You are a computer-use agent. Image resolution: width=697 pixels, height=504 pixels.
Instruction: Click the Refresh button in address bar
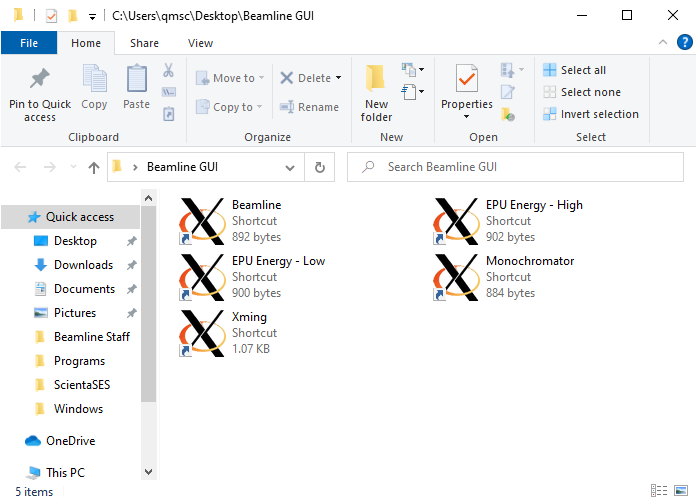[x=320, y=168]
